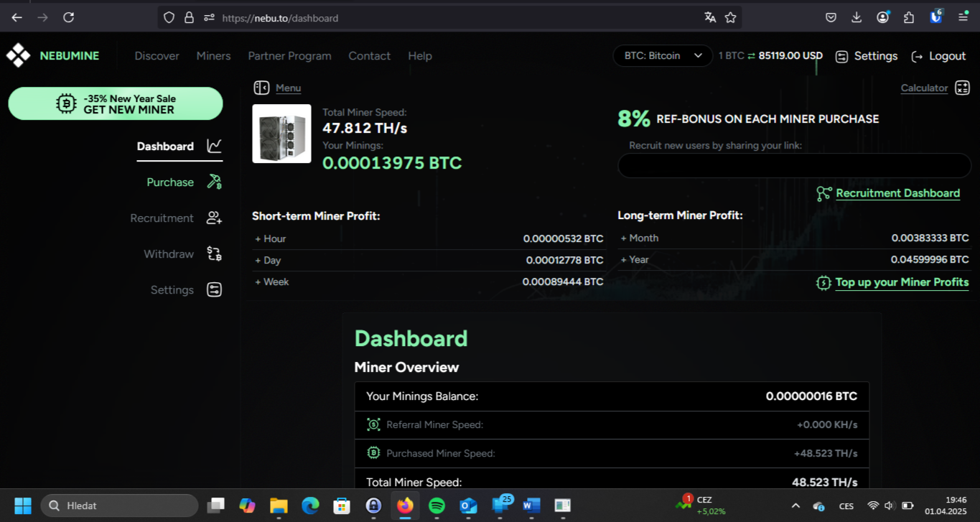The image size is (980, 522).
Task: Open the Help menu item
Action: [420, 56]
